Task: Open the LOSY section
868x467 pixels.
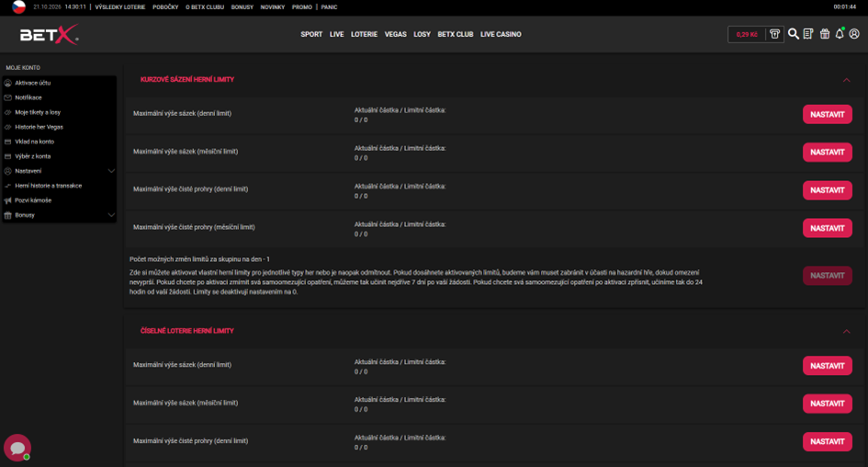Action: [x=422, y=34]
